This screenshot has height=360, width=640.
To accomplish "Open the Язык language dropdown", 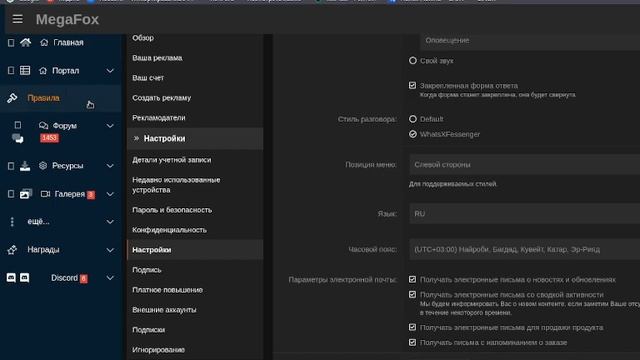I will 524,213.
